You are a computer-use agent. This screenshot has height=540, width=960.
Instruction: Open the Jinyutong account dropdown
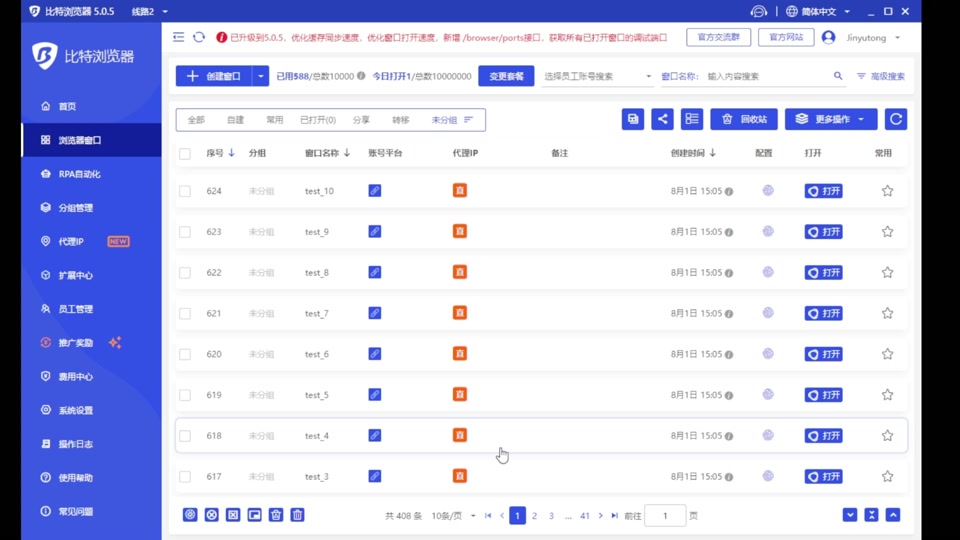pos(872,37)
